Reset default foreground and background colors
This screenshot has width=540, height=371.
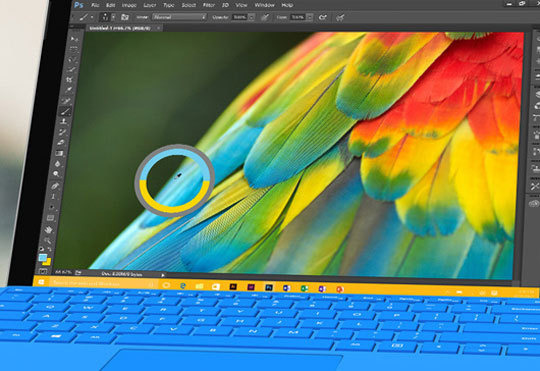click(42, 249)
